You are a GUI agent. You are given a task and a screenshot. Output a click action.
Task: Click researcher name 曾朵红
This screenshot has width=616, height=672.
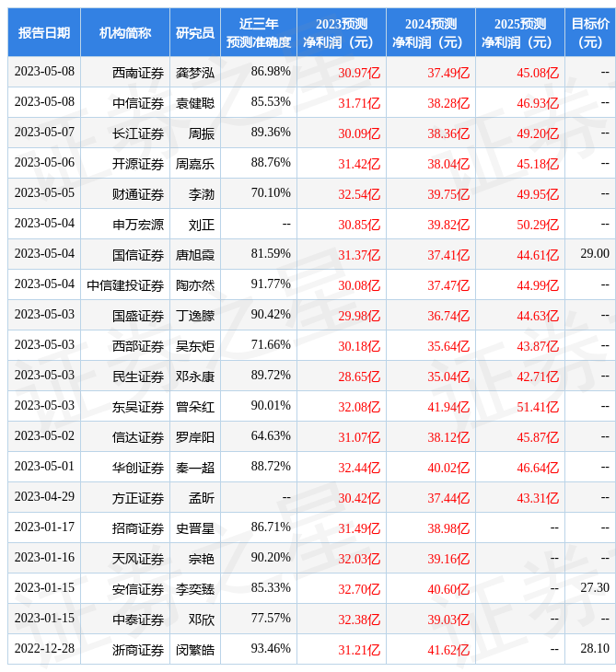[x=195, y=407]
